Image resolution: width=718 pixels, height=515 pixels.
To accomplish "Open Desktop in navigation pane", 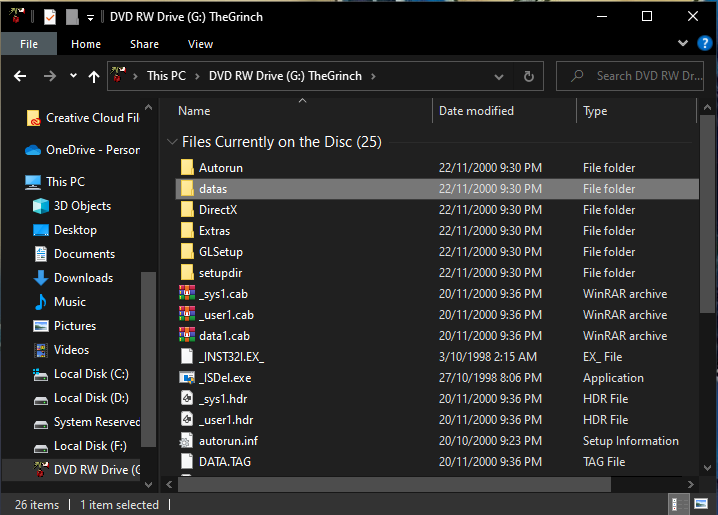I will tap(65, 230).
